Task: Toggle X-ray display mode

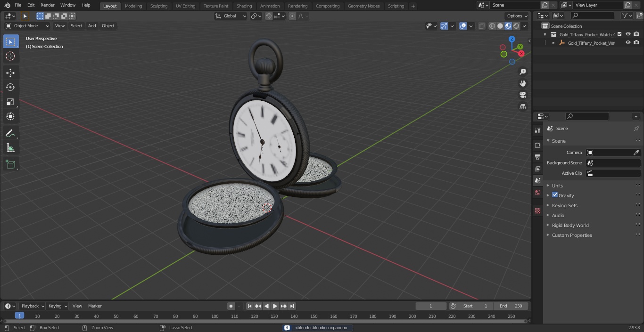Action: tap(481, 26)
